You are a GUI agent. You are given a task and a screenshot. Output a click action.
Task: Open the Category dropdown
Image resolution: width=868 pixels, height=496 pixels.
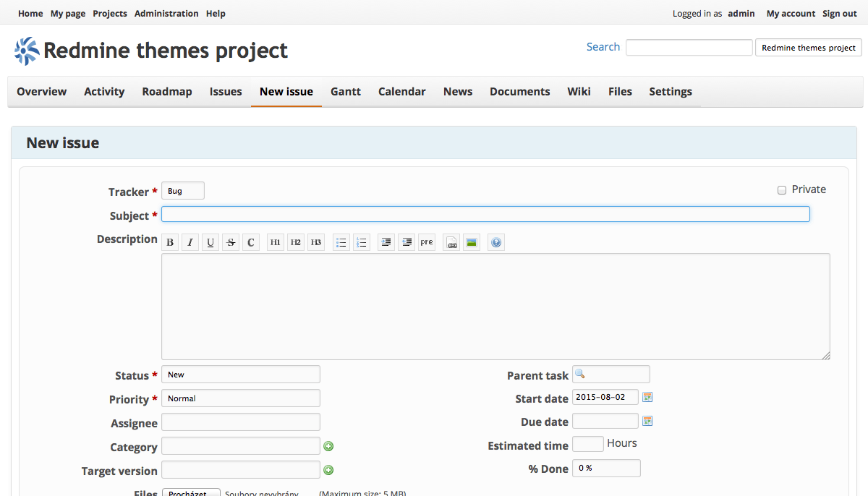(241, 446)
